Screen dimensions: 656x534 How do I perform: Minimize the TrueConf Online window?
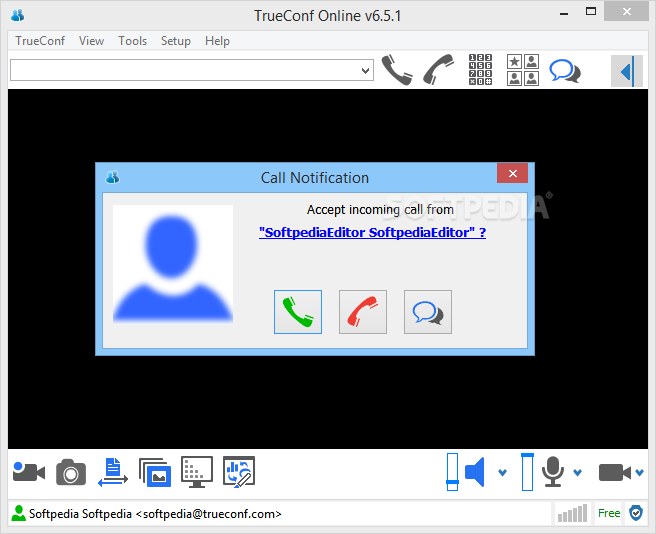(x=564, y=13)
